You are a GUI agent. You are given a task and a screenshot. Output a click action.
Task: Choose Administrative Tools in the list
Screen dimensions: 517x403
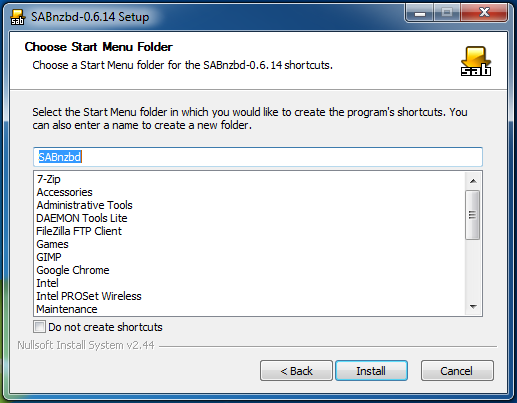(84, 205)
